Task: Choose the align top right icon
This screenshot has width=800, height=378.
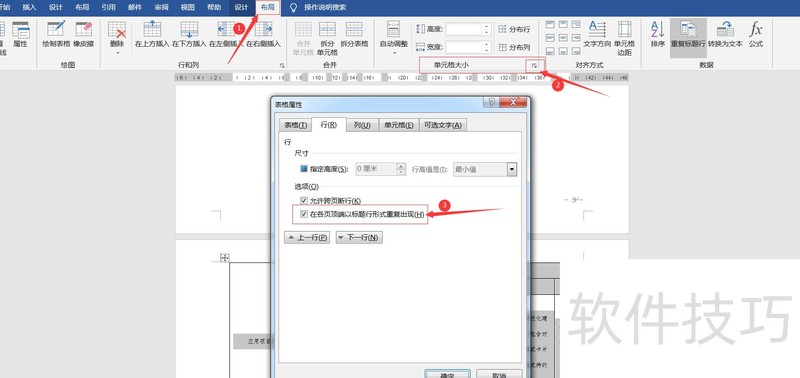Action: (576, 24)
